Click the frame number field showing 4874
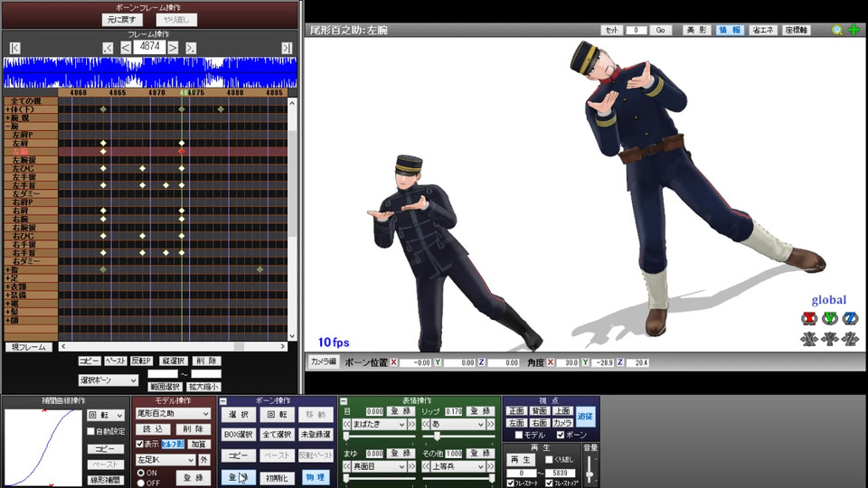The image size is (868, 488). point(149,46)
